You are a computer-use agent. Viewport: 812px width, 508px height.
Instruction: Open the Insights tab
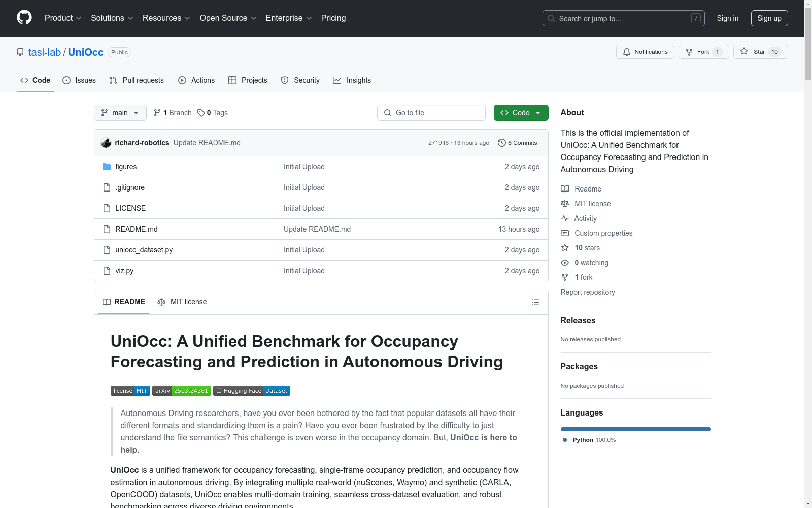pyautogui.click(x=352, y=80)
